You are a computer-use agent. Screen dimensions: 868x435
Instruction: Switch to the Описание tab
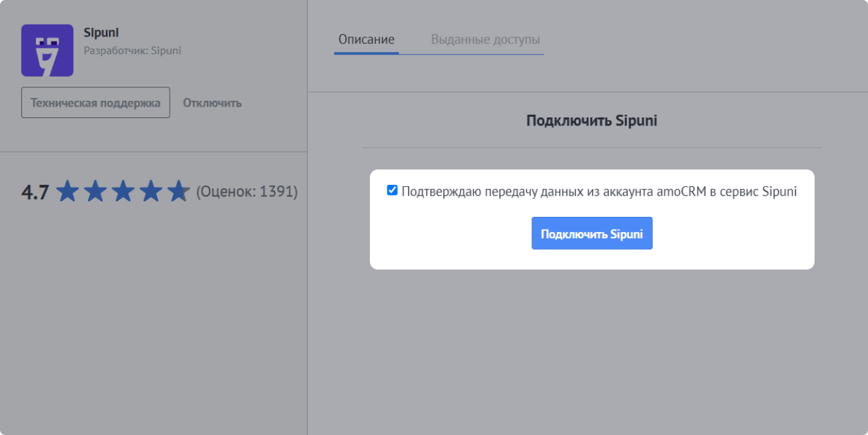pos(366,39)
